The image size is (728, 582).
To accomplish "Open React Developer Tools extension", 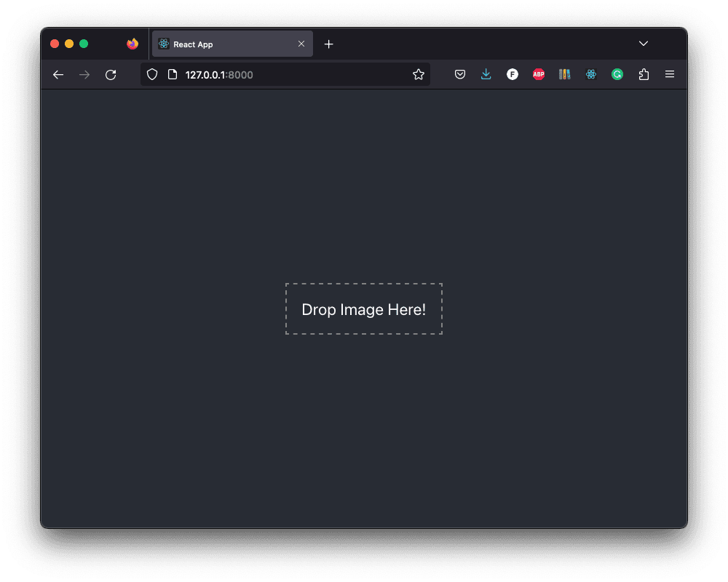I will click(591, 74).
